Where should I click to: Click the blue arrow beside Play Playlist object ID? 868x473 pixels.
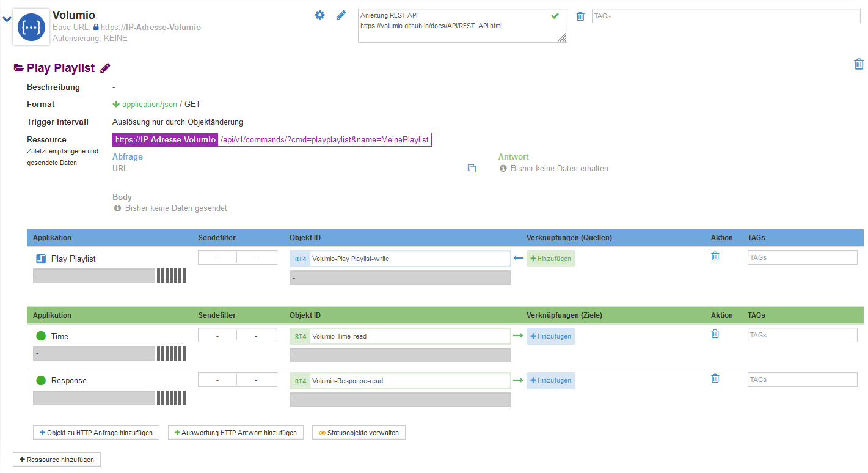[x=519, y=258]
